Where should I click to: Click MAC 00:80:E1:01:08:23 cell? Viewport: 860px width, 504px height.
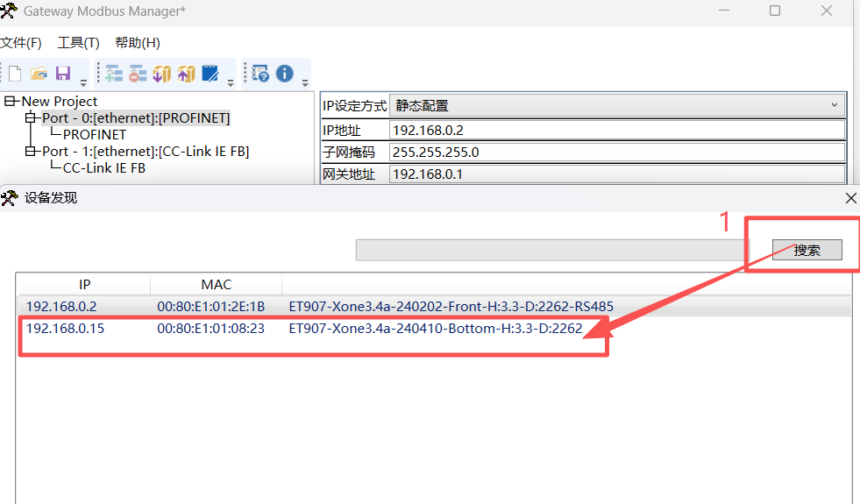(211, 329)
